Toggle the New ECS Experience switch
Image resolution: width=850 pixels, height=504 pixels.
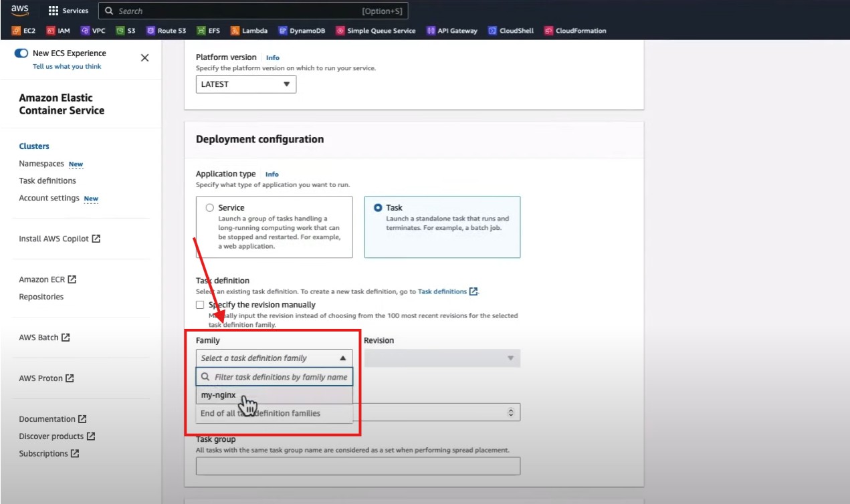(x=21, y=53)
